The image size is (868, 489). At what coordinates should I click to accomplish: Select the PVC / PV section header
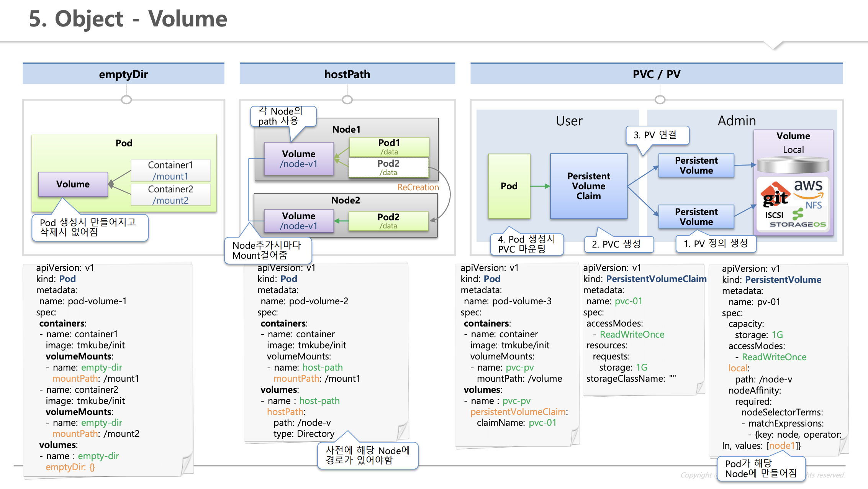(657, 74)
